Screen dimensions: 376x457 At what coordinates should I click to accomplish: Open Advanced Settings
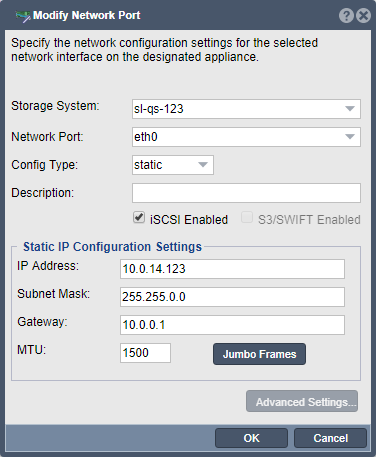302,401
